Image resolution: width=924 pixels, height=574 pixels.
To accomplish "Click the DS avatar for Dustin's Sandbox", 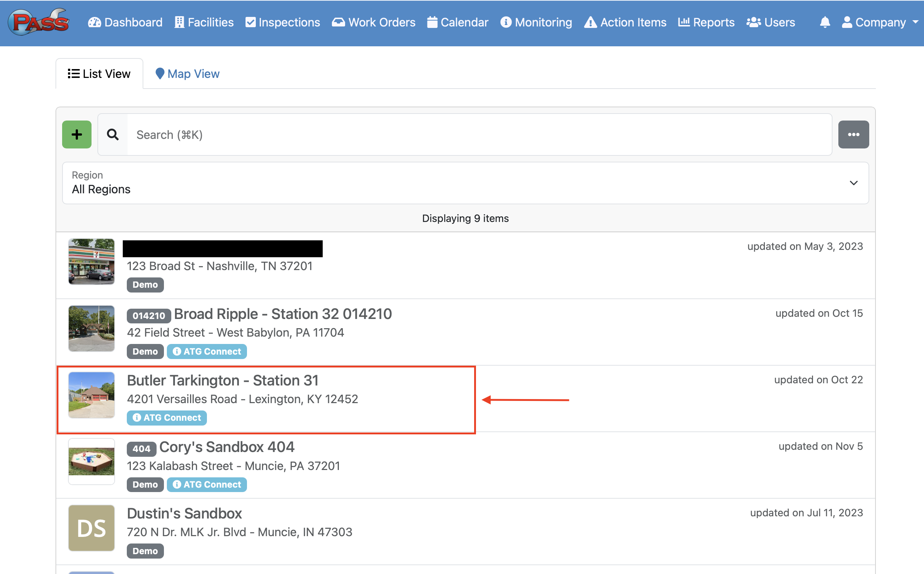I will tap(91, 528).
